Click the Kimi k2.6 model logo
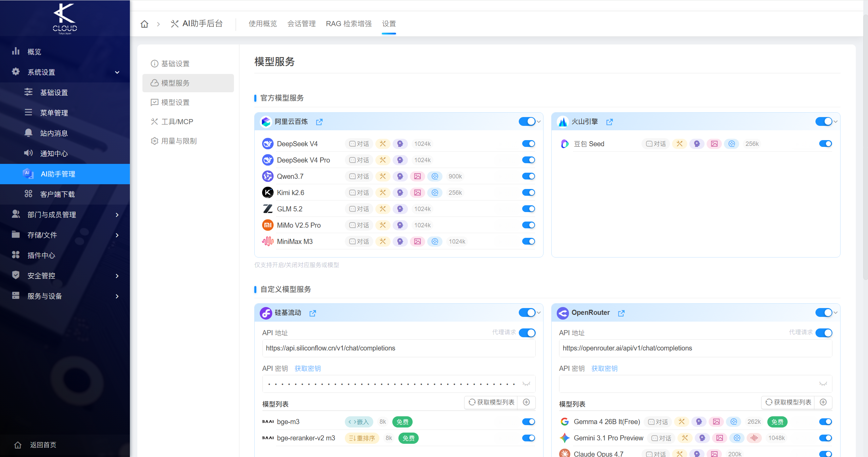Image resolution: width=868 pixels, height=457 pixels. (268, 193)
